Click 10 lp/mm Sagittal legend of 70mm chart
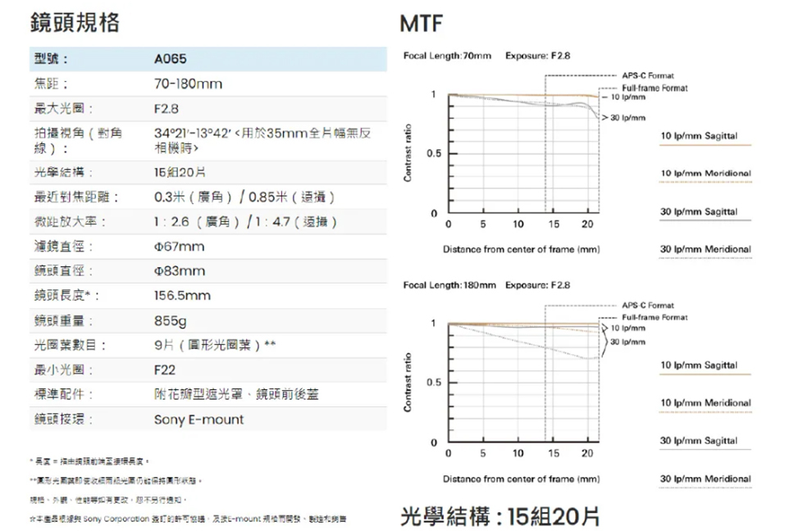812x531 pixels. [699, 136]
